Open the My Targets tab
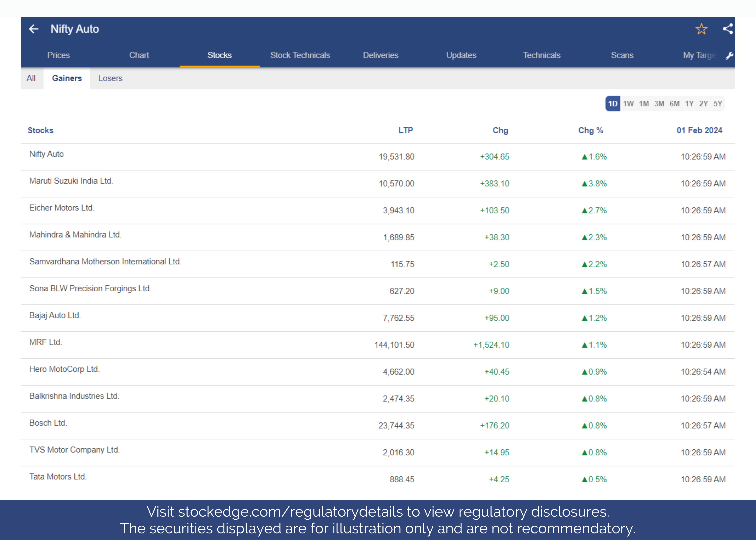The image size is (756, 540). point(699,55)
